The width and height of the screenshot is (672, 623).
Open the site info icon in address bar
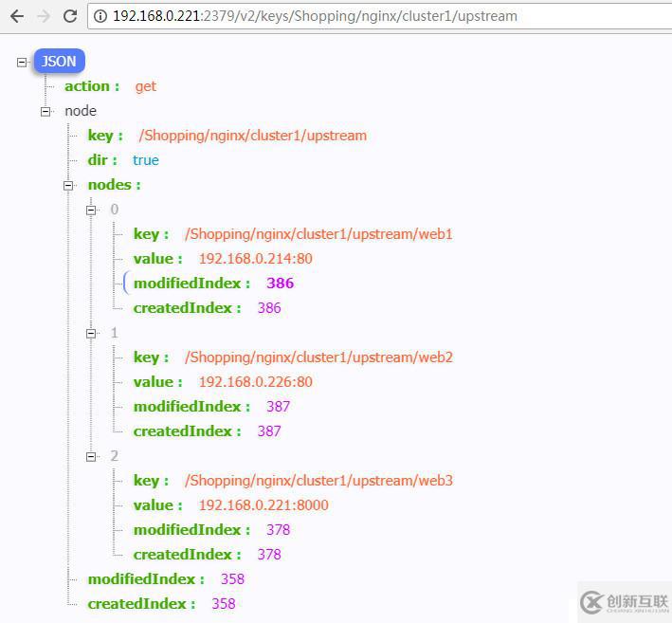coord(100,16)
